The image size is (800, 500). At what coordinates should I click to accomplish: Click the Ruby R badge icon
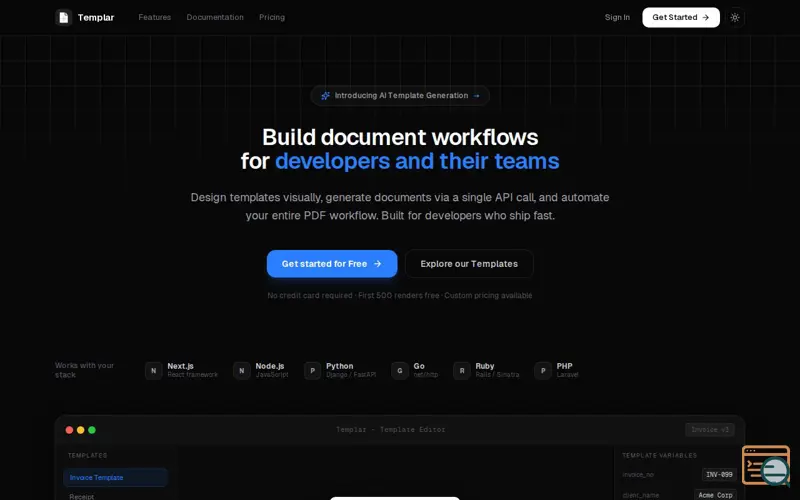pos(462,370)
